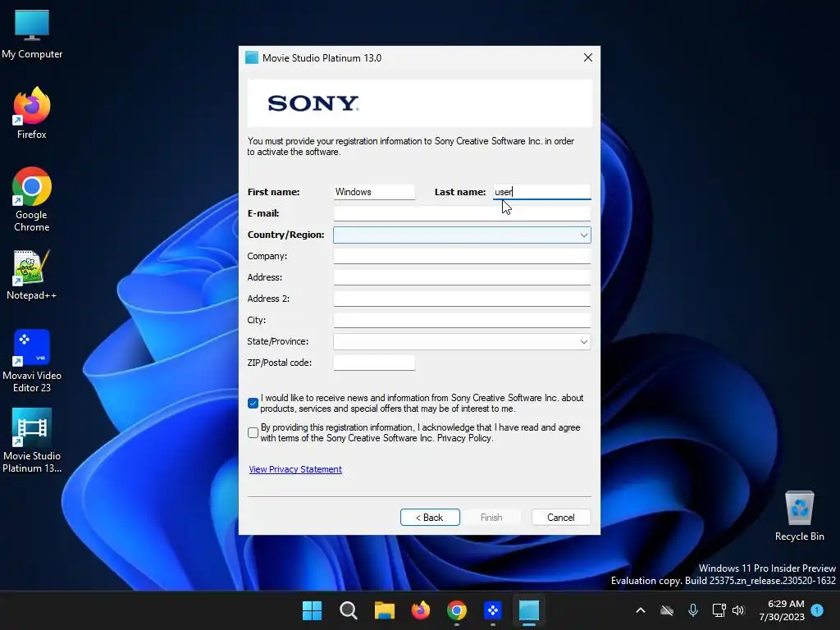The height and width of the screenshot is (630, 840).
Task: Open View Privacy Statement link
Action: 295,469
